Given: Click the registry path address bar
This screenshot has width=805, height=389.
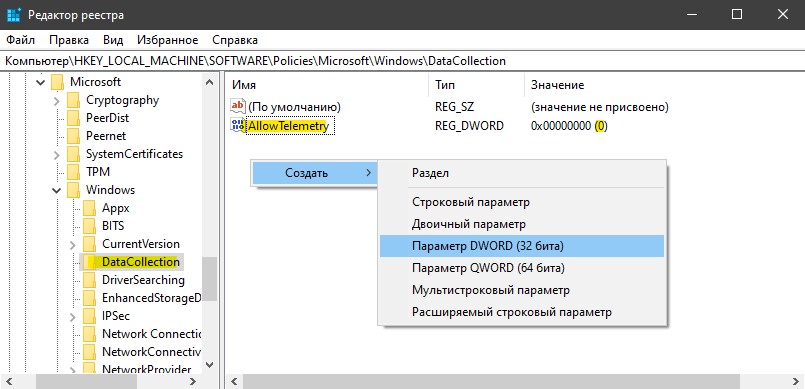Looking at the screenshot, I should [402, 61].
